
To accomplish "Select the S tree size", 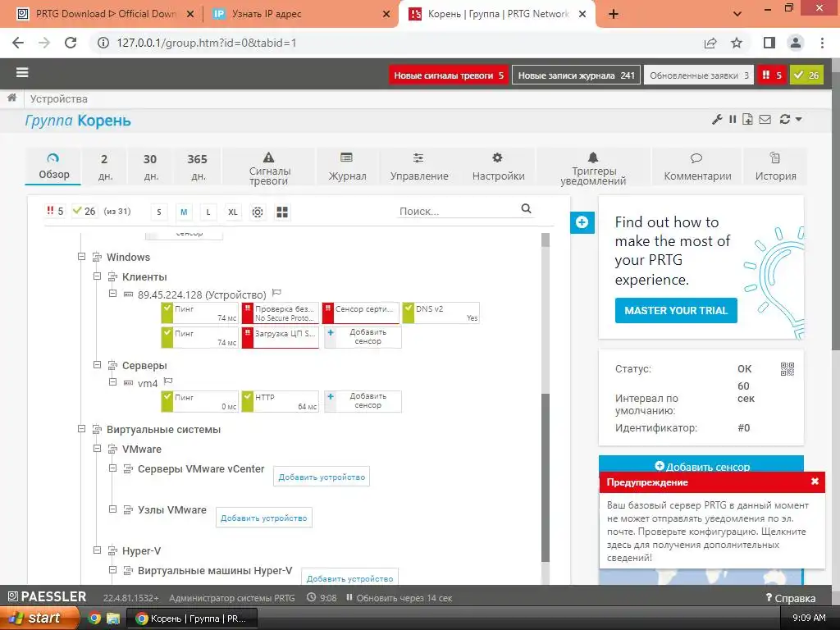I will pyautogui.click(x=159, y=212).
